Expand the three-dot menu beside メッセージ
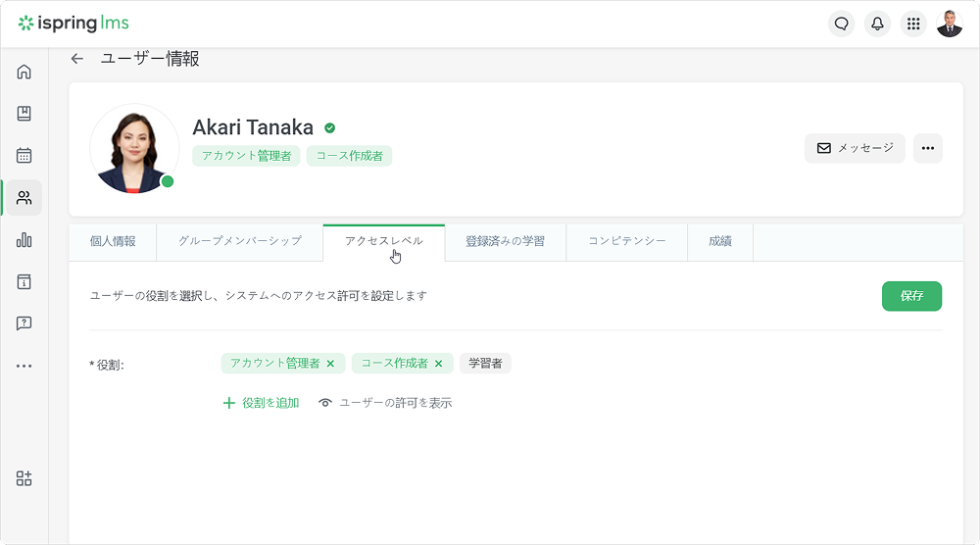 (x=927, y=148)
